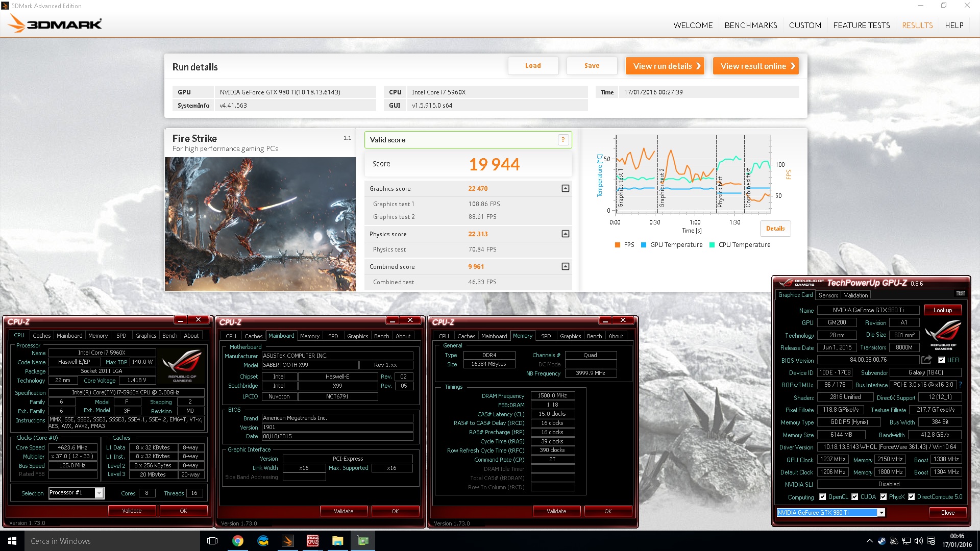This screenshot has height=551, width=980.
Task: Close GPU-Z with the Close button
Action: [x=947, y=513]
